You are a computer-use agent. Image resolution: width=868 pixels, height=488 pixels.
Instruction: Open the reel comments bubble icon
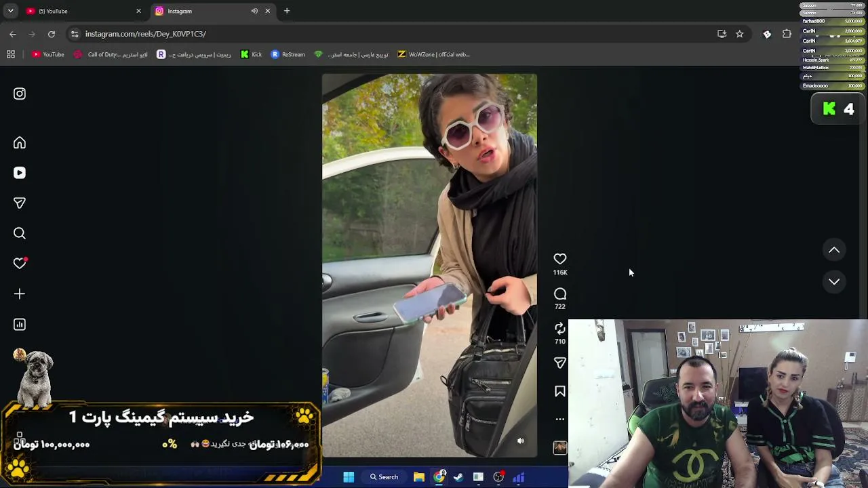[560, 294]
